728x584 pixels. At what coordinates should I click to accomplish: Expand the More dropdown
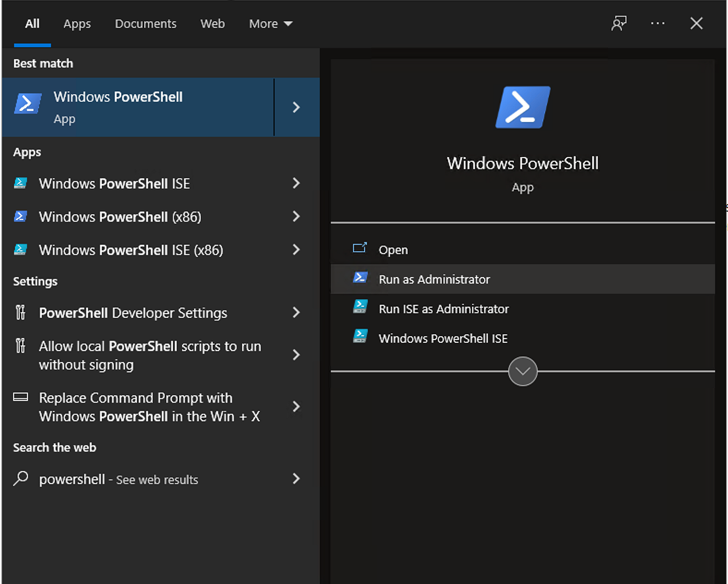tap(270, 23)
